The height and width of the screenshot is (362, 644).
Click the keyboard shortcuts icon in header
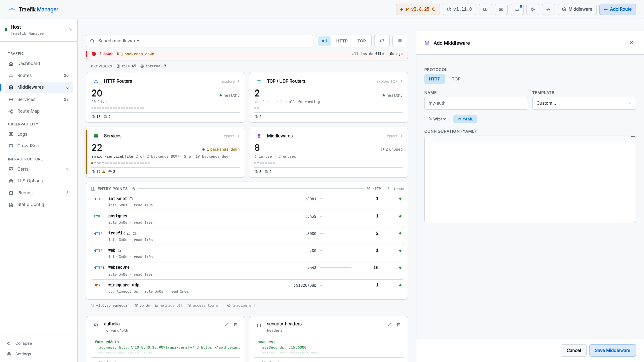[501, 9]
